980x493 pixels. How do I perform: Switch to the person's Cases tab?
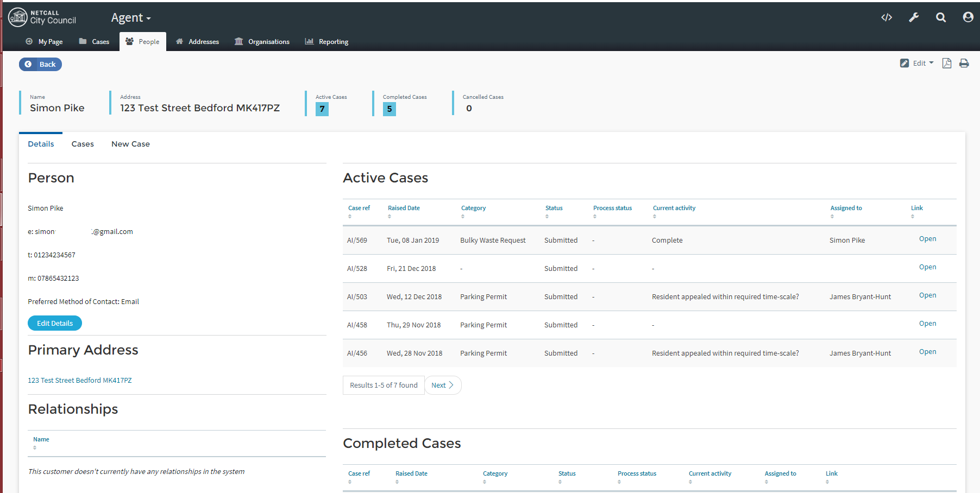point(83,144)
